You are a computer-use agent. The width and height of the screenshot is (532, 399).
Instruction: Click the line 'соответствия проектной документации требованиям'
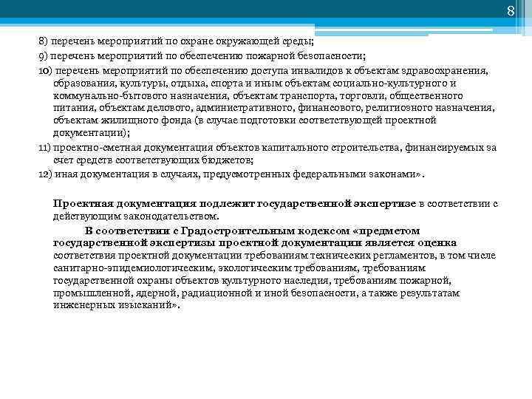point(274,256)
